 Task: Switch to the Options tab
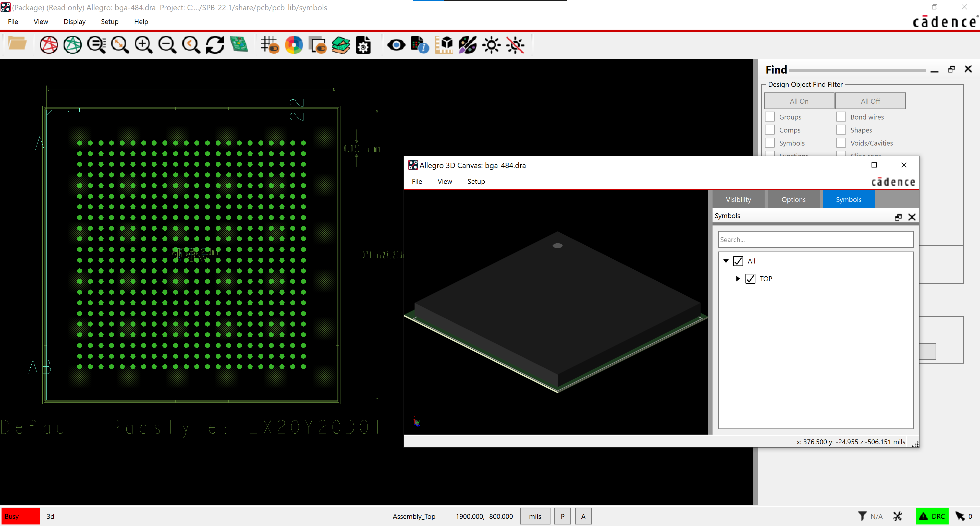794,199
